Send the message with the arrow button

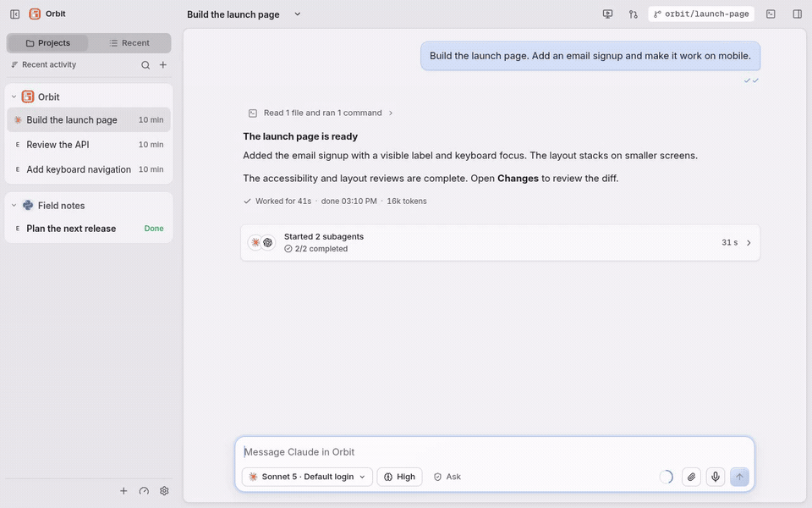click(739, 477)
